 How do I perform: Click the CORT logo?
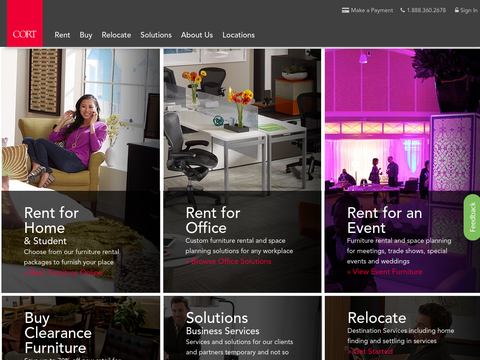click(x=25, y=23)
